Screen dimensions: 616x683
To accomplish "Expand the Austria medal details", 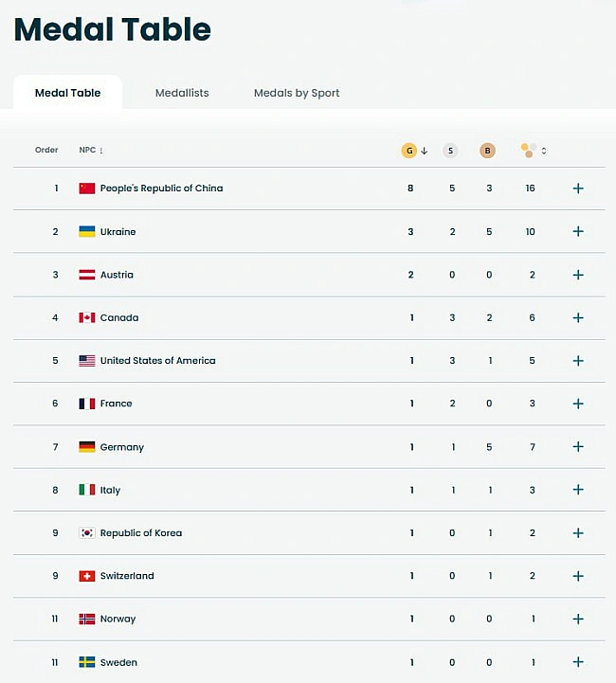I will pos(578,275).
